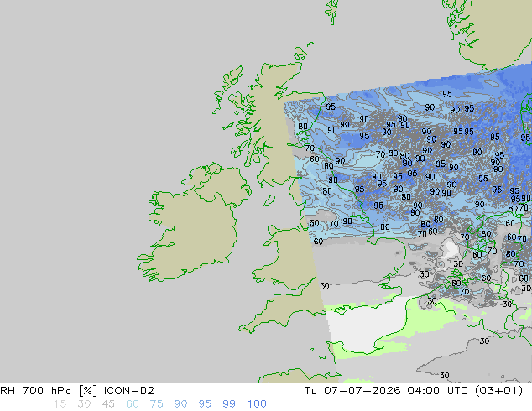This screenshot has height=411, width=532.
Task: Select the 'ICON-D2' model name label
Action: click(129, 391)
